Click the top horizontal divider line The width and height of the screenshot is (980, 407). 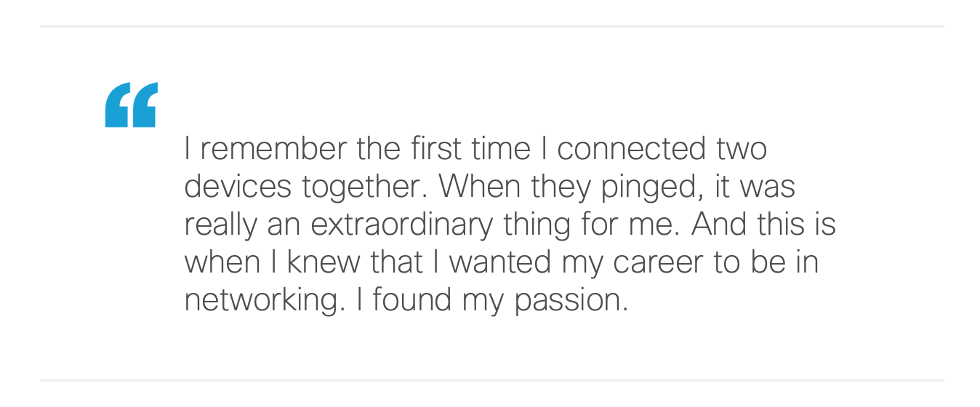point(491,27)
